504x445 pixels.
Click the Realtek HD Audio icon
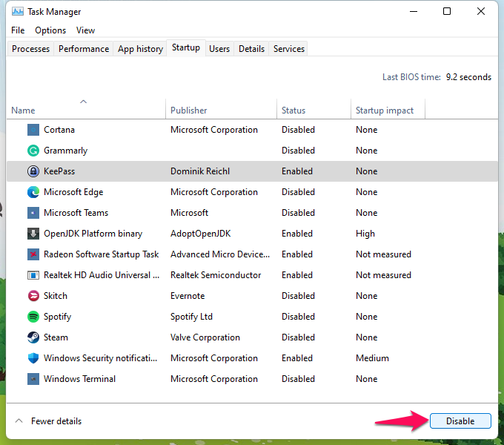[x=33, y=275]
